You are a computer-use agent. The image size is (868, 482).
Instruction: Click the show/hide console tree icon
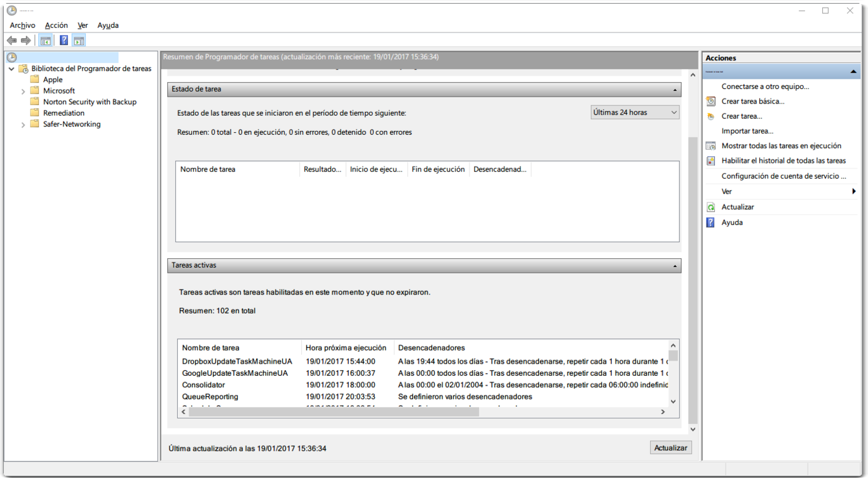[46, 41]
